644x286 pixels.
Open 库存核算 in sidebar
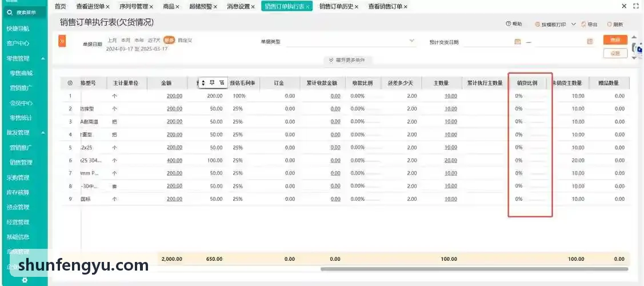[18, 192]
